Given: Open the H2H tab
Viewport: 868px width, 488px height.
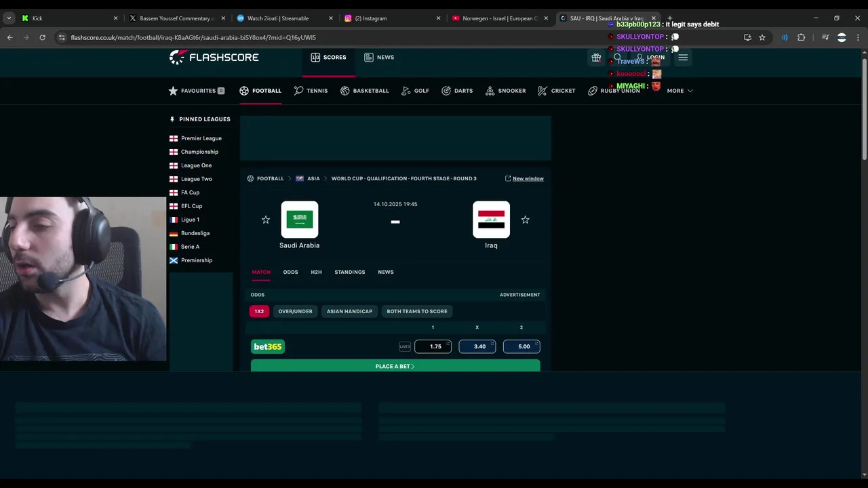Looking at the screenshot, I should click(316, 272).
